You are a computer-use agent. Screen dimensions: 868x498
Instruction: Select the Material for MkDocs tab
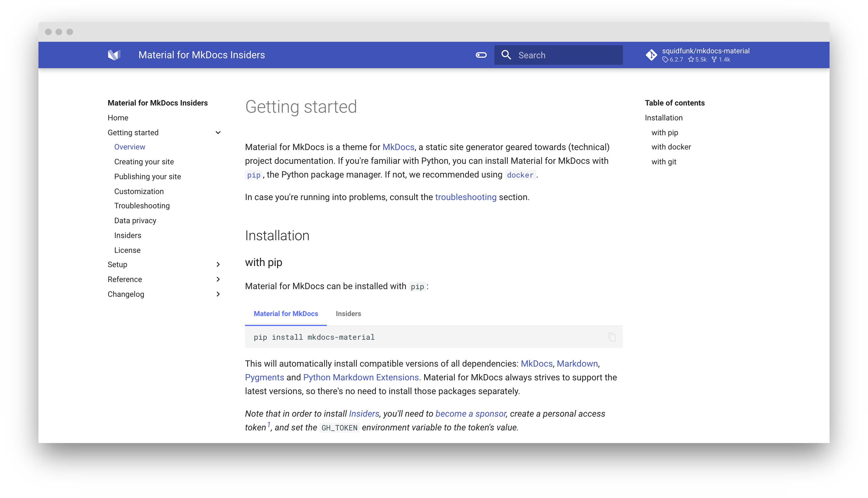tap(286, 314)
